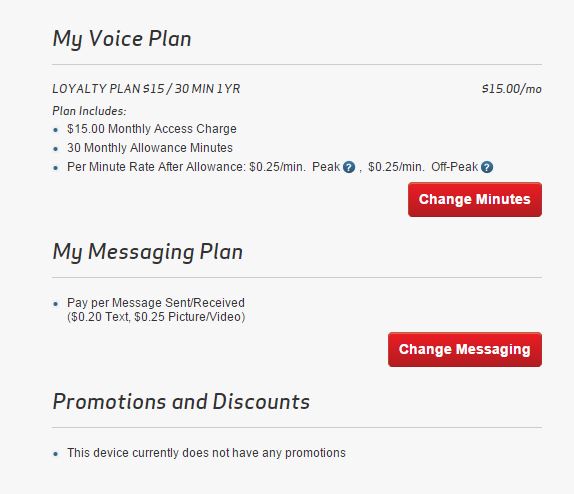Open the help icon next to Off-Peak
Screen dimensions: 574x494
pyautogui.click(x=487, y=167)
